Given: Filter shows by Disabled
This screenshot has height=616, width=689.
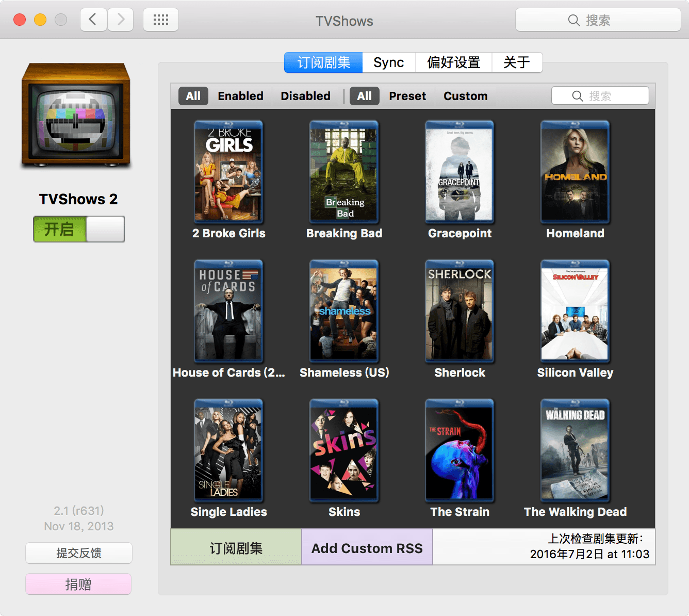Looking at the screenshot, I should coord(305,96).
